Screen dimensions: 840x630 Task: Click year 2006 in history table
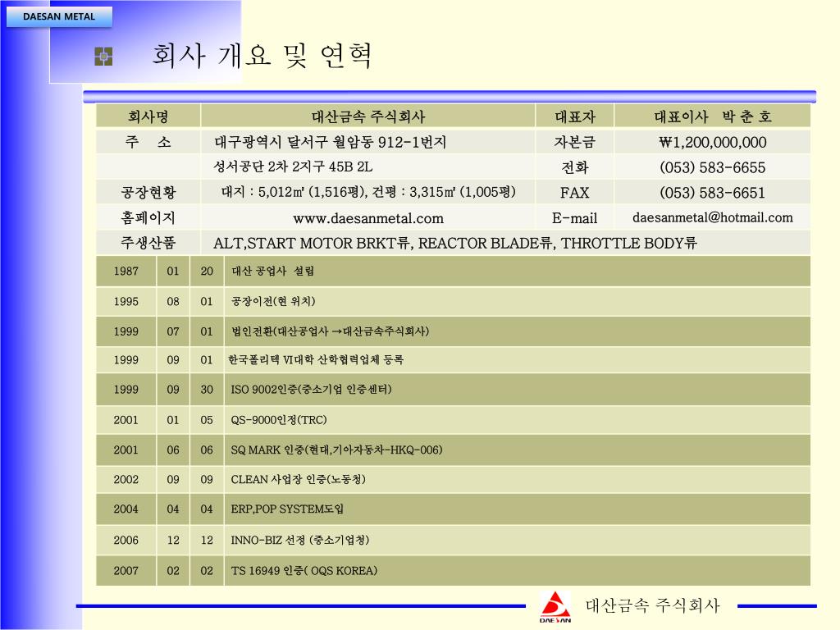(x=126, y=540)
